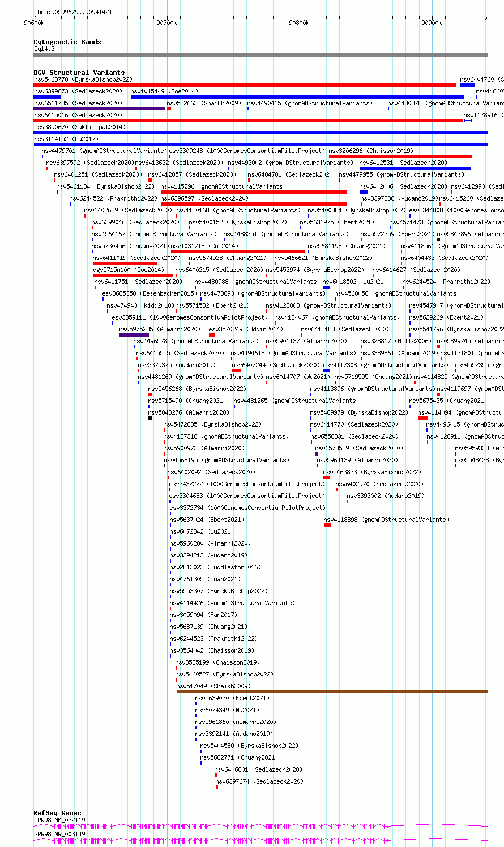Image resolution: width=504 pixels, height=847 pixels.
Task: Open the RefSeq Genes track title
Action: pos(57,813)
